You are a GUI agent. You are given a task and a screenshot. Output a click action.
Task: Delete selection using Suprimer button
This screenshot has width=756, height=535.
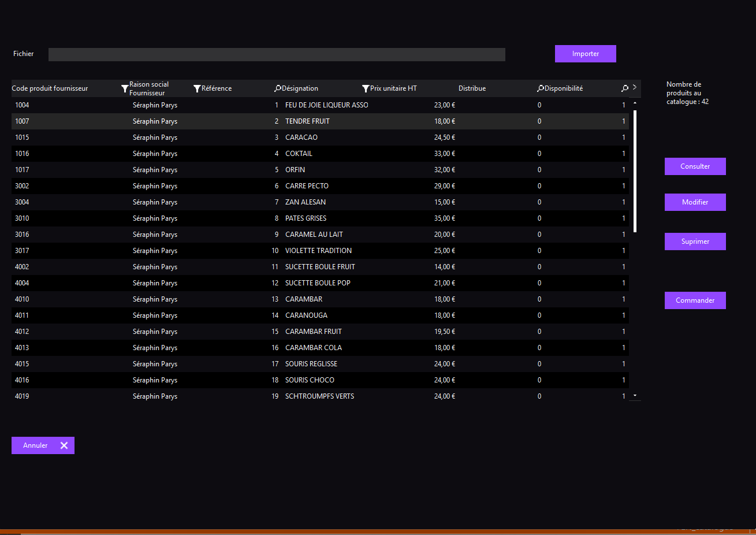pyautogui.click(x=695, y=242)
